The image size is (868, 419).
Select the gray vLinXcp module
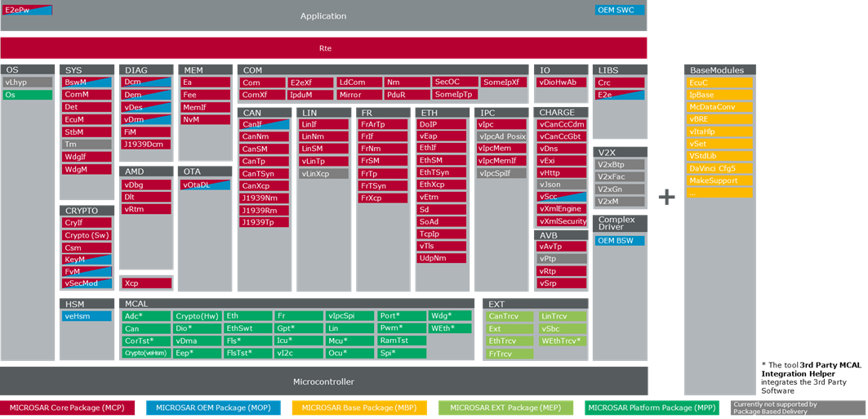(324, 173)
